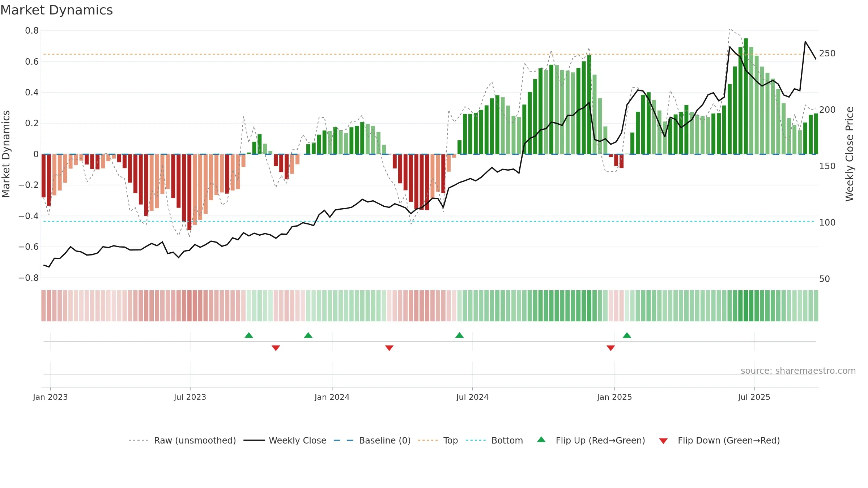Image resolution: width=868 pixels, height=488 pixels.
Task: Click the green flip-up marker just before Jul 2024
Action: (459, 335)
